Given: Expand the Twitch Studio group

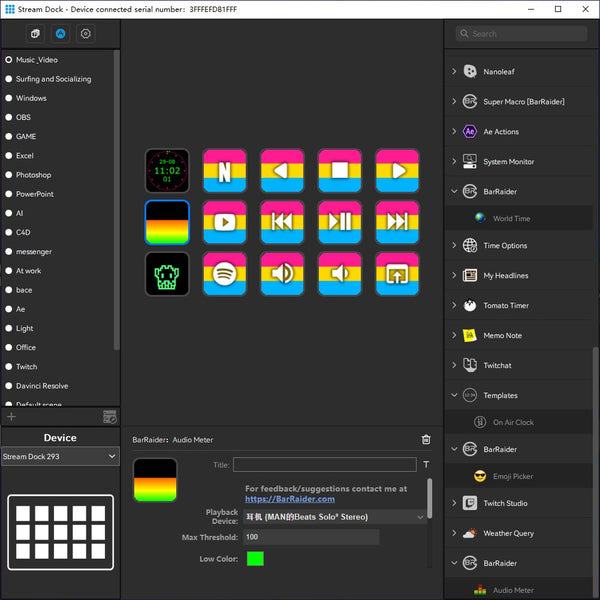Looking at the screenshot, I should tap(454, 503).
